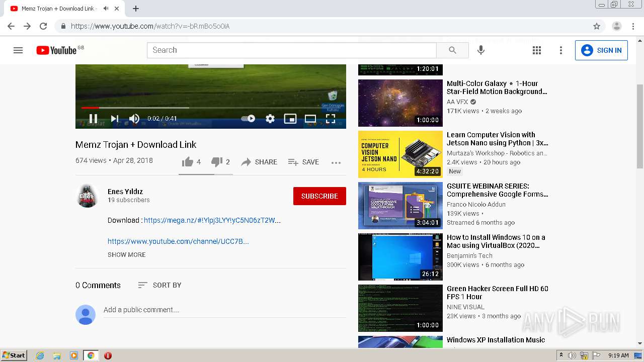Open the Chrome taskbar icon

pyautogui.click(x=91, y=355)
